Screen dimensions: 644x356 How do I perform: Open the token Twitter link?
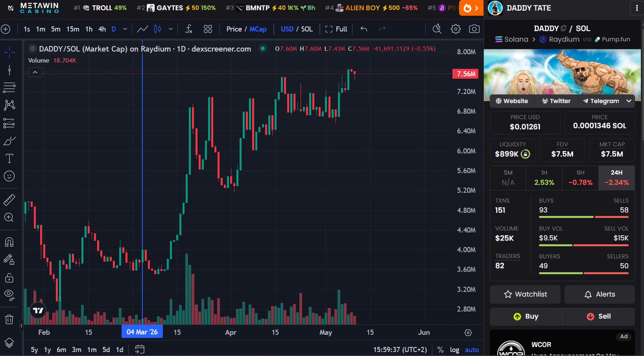point(556,101)
